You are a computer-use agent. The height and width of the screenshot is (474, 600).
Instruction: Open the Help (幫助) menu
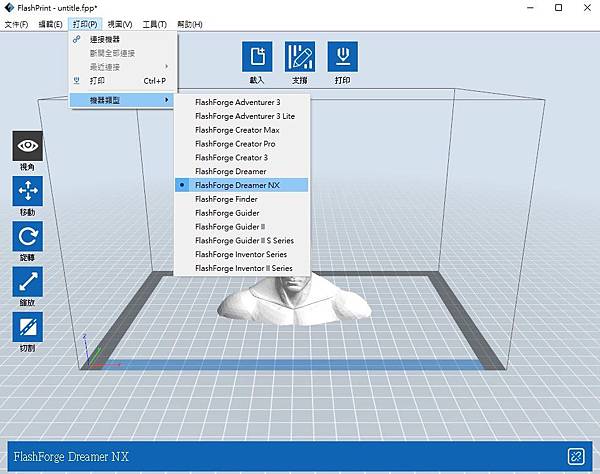[x=189, y=24]
